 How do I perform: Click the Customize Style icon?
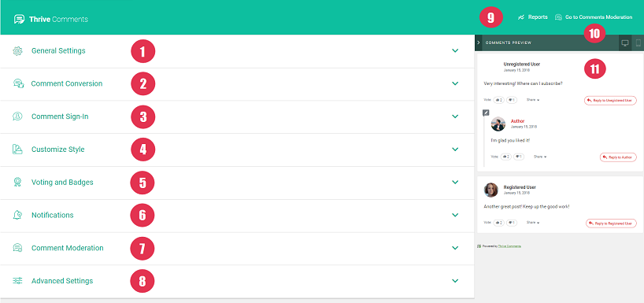17,150
